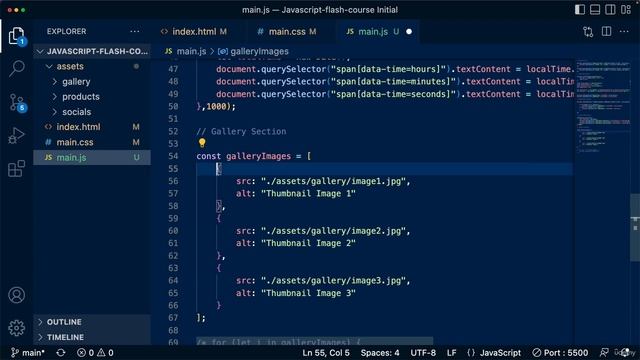640x360 pixels.
Task: Click the Synchronize Changes icon
Action: point(61,353)
